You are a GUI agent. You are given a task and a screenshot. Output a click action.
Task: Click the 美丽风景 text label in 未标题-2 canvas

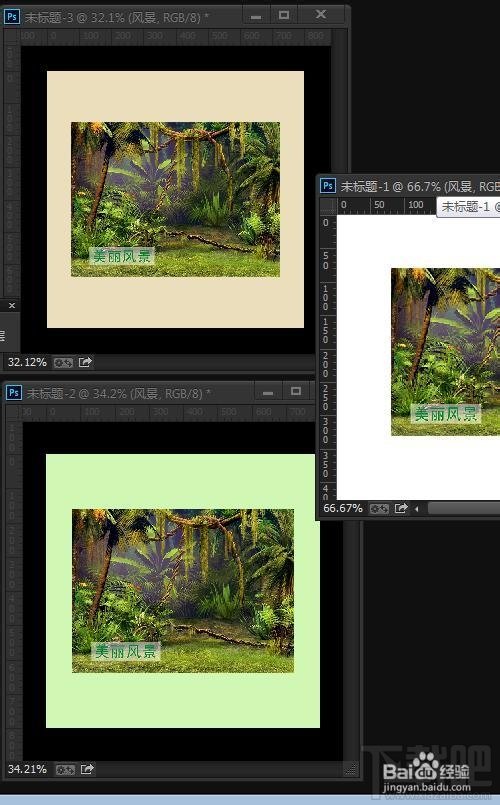[x=125, y=651]
